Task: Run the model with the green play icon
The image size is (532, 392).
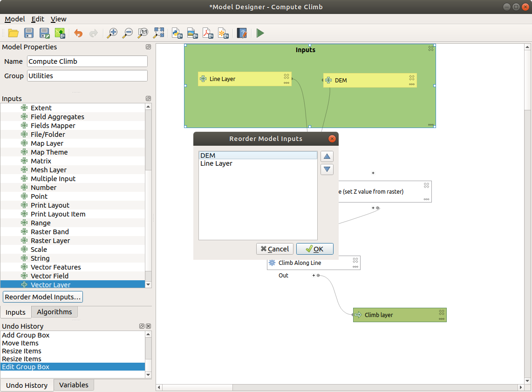Action: [x=260, y=33]
